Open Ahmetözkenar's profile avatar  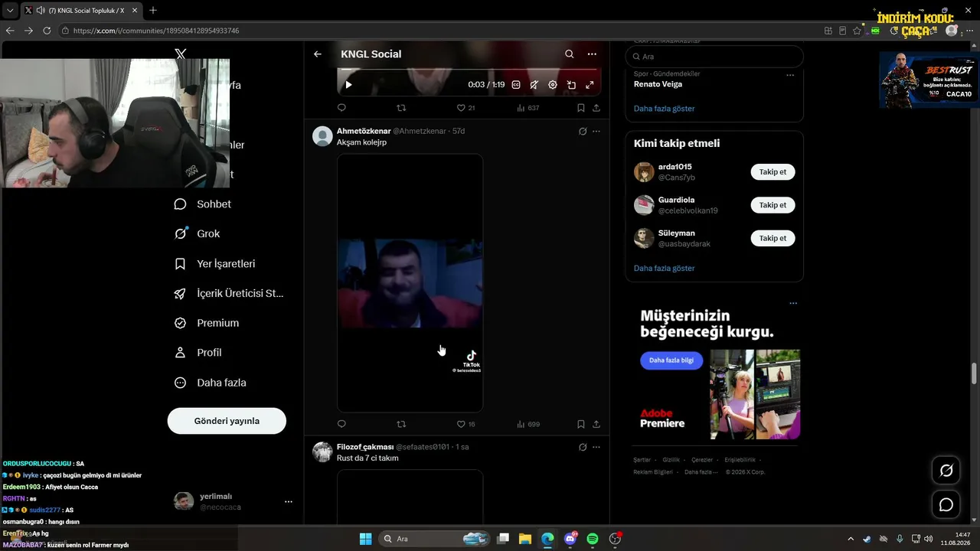(x=322, y=136)
